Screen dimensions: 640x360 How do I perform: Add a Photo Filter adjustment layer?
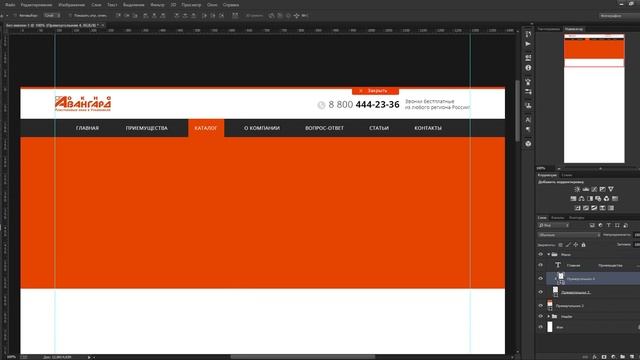(598, 199)
